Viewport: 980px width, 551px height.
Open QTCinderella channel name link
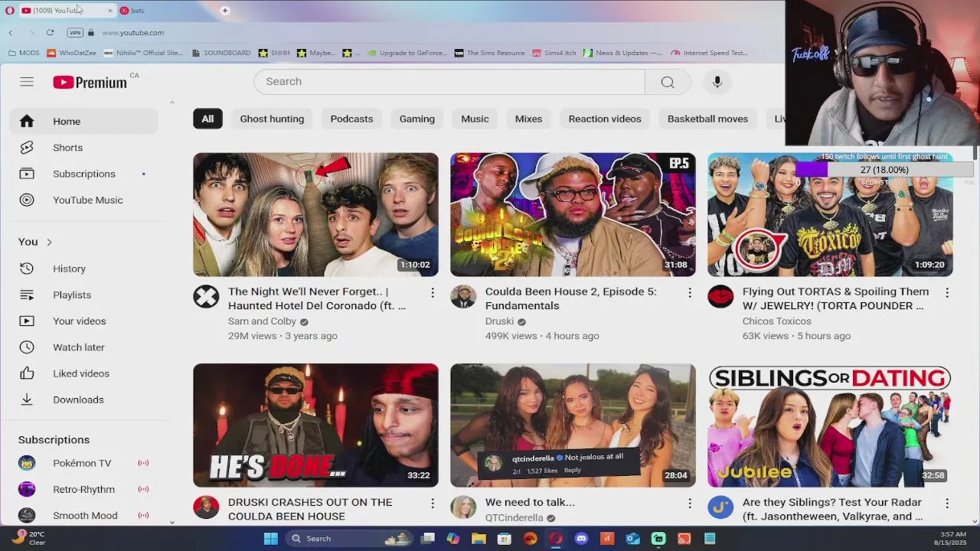(514, 518)
